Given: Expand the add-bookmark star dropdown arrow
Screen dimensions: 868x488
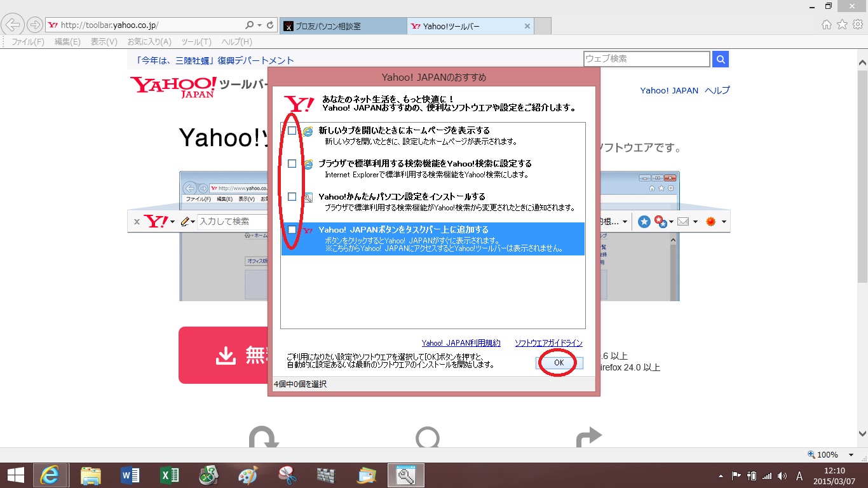Looking at the screenshot, I should coord(671,222).
